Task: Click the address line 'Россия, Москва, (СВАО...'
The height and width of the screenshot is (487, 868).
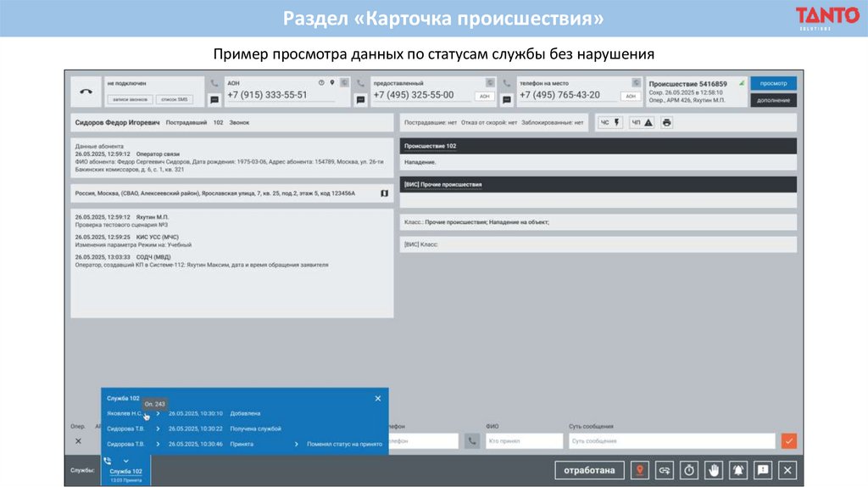Action: point(215,193)
